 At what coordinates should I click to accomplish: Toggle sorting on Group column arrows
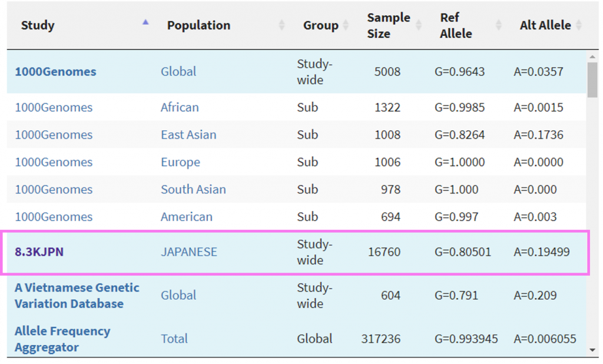click(x=346, y=25)
